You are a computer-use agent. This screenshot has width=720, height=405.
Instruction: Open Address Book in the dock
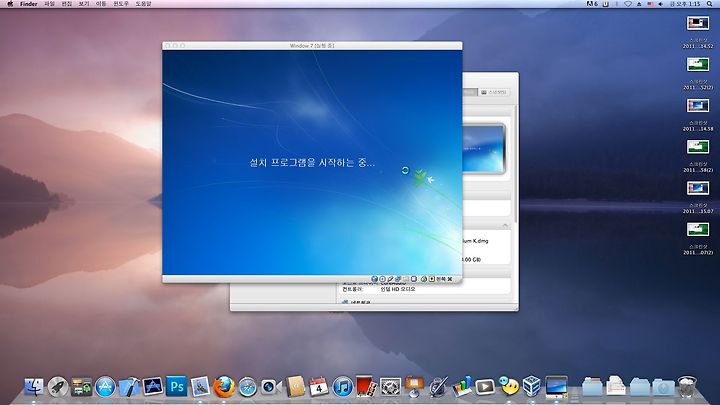pyautogui.click(x=295, y=387)
